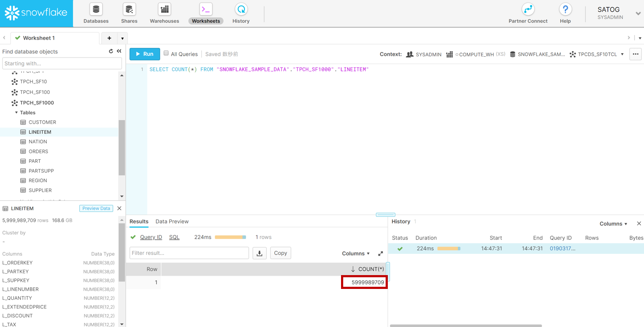Open history Query ID 0190317 link
The image size is (644, 327).
click(x=563, y=249)
